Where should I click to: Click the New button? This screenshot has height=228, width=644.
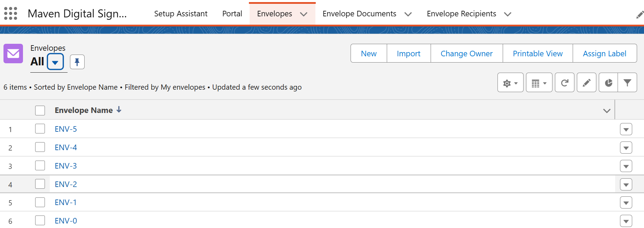pyautogui.click(x=369, y=53)
